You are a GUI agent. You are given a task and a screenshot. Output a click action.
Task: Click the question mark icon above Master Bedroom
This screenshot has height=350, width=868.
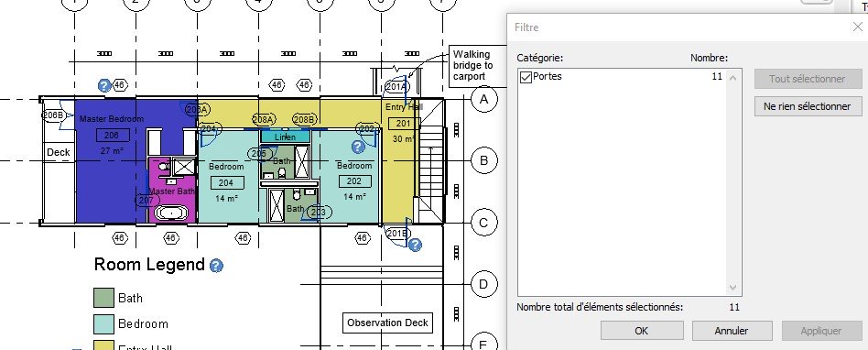coord(104,85)
